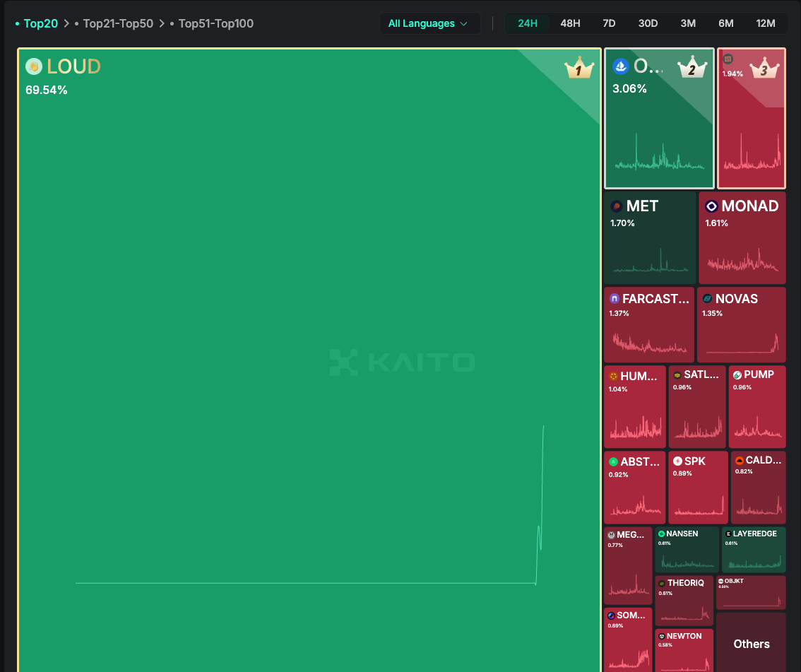
Task: Switch the time range to 30D
Action: [x=648, y=23]
